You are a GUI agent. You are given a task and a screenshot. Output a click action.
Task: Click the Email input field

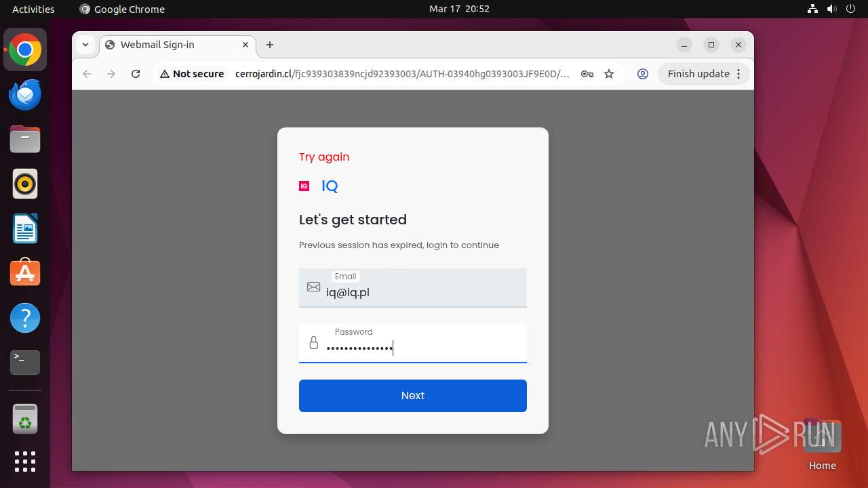point(413,288)
